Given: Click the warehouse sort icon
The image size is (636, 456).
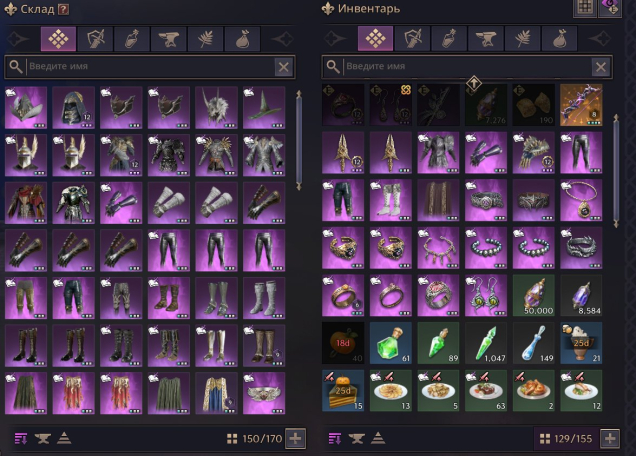Looking at the screenshot, I should pyautogui.click(x=21, y=439).
